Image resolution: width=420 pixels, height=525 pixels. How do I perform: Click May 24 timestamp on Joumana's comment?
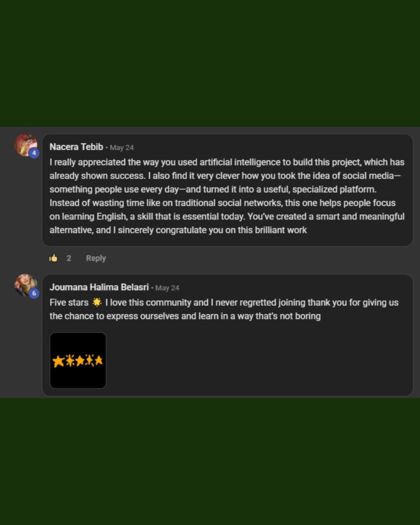167,288
